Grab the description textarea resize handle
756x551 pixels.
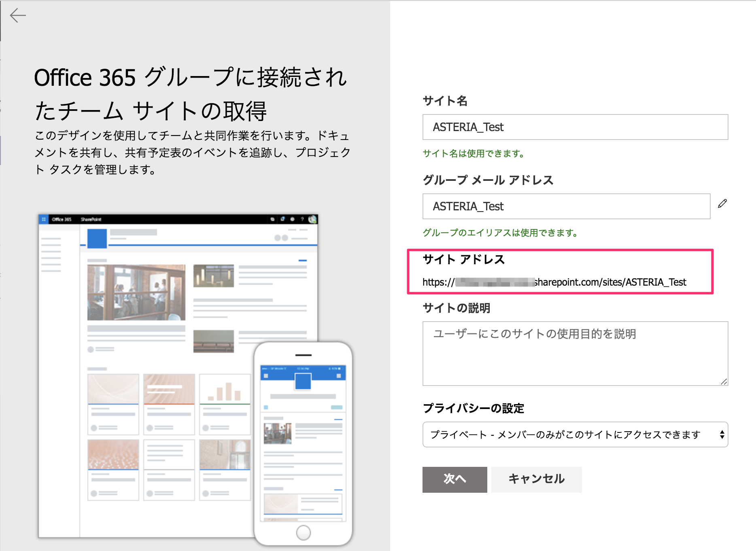724,381
